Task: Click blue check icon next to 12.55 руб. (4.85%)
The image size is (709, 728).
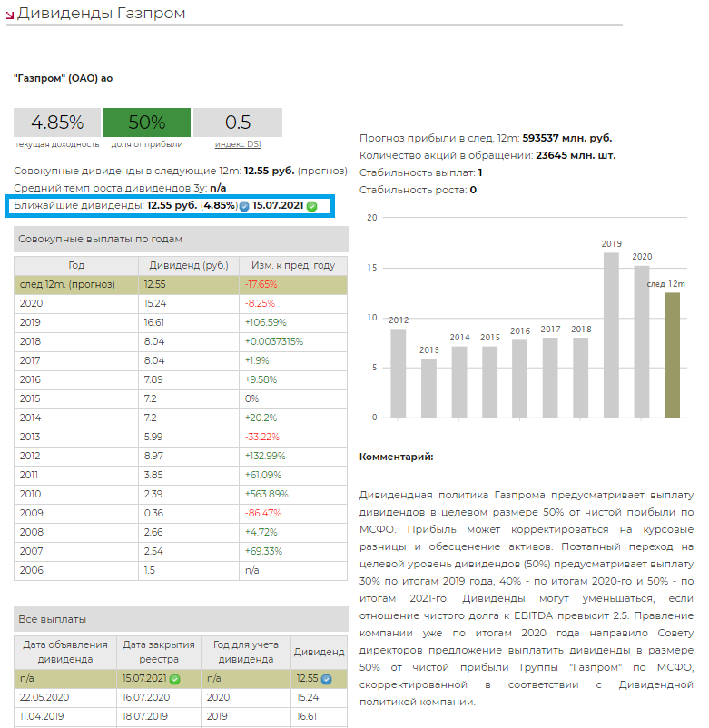Action: point(244,207)
